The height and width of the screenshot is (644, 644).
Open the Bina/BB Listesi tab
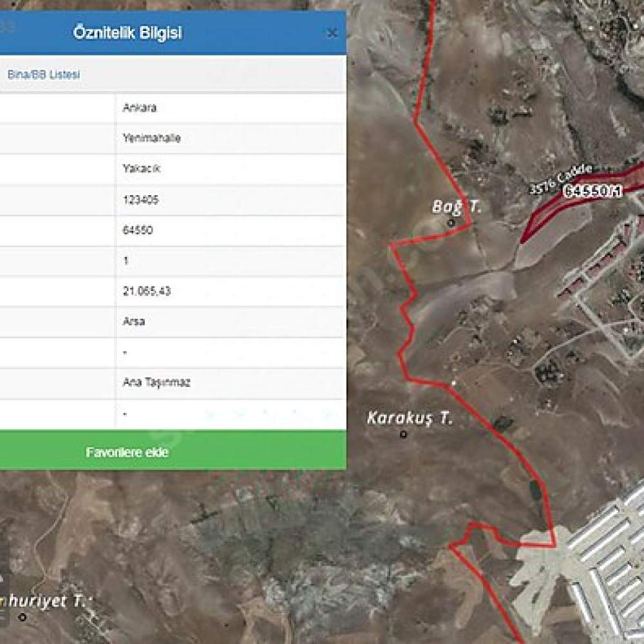point(44,75)
